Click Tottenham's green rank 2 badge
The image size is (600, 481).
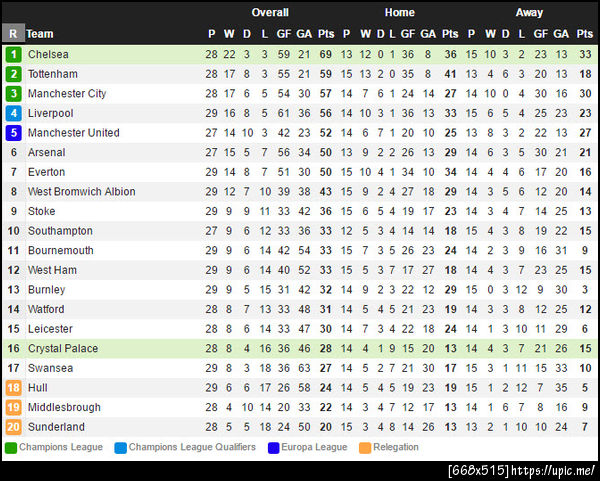13,74
